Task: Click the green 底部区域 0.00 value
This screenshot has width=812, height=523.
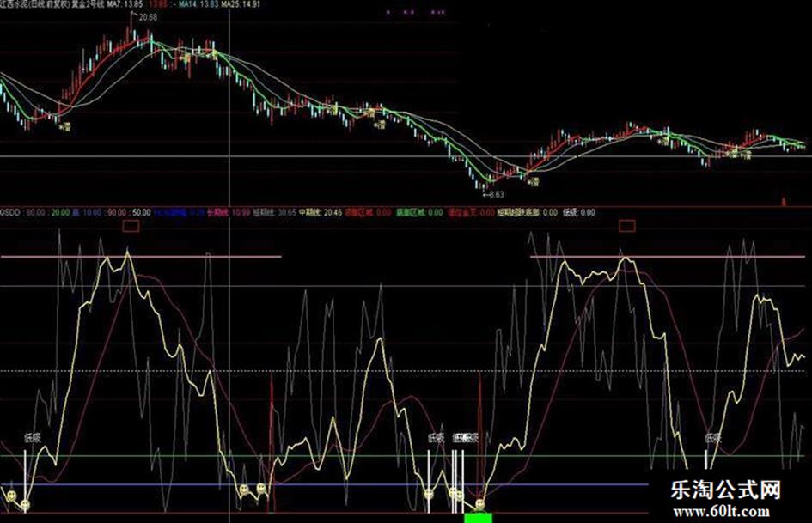Action: (x=419, y=212)
